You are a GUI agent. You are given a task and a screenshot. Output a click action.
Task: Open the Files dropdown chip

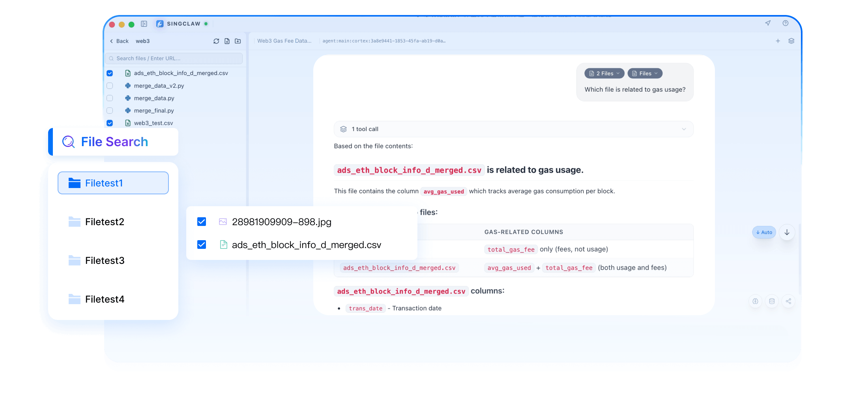click(645, 73)
